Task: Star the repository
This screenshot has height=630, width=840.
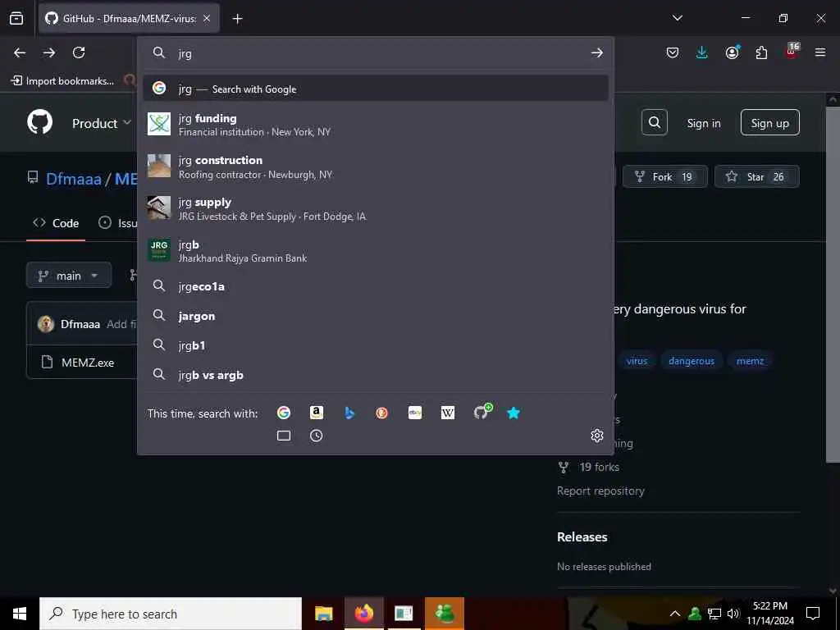Action: click(756, 177)
